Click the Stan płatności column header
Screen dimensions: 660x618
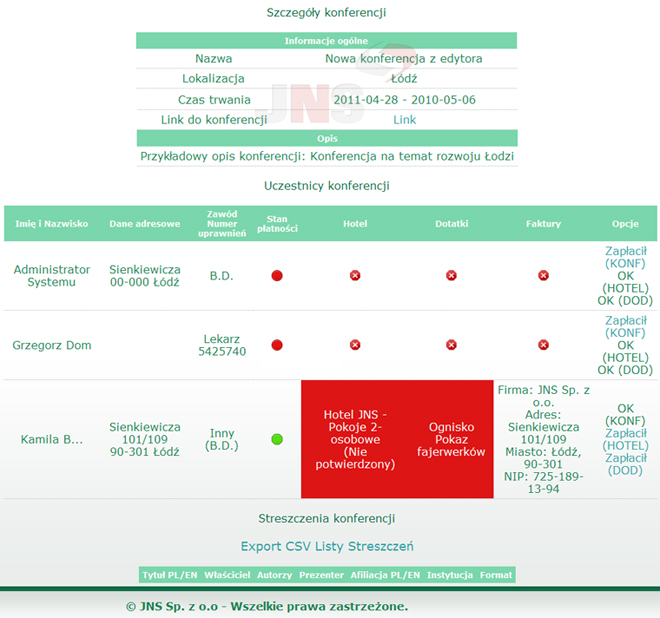click(277, 224)
